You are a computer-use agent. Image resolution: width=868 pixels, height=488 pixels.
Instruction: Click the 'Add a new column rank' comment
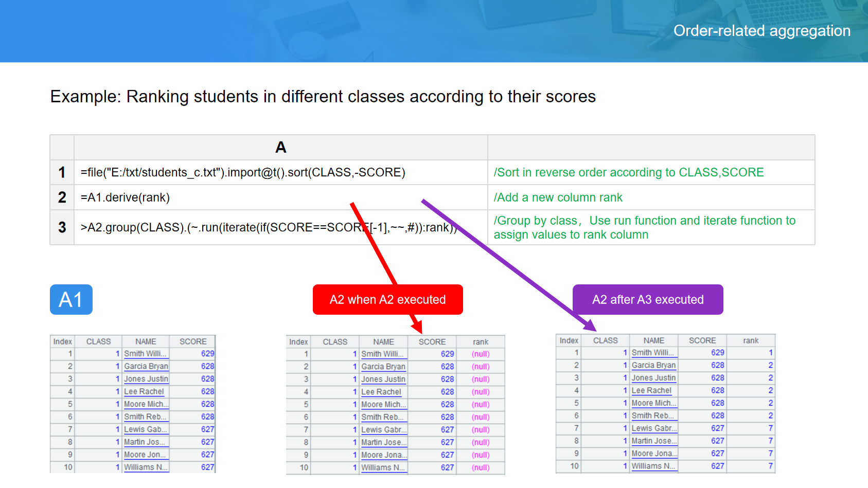pyautogui.click(x=558, y=197)
